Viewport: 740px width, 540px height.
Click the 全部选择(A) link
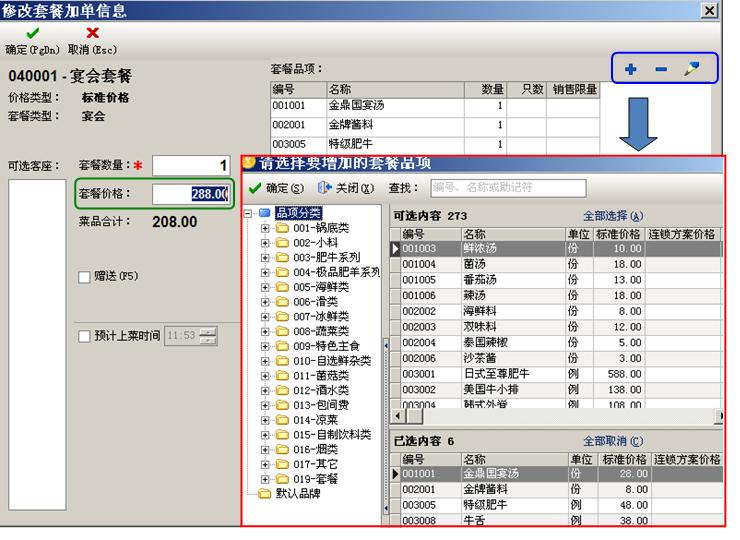613,215
